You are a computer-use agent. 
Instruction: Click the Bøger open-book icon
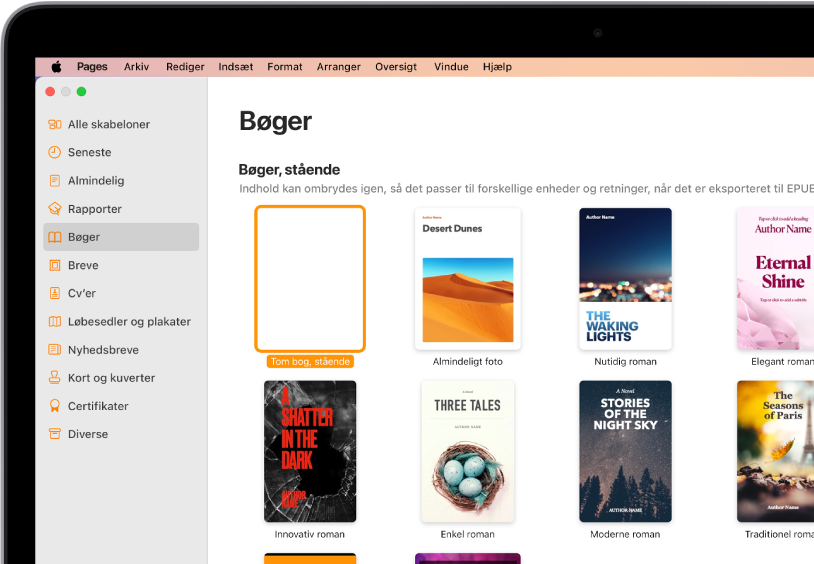(55, 237)
